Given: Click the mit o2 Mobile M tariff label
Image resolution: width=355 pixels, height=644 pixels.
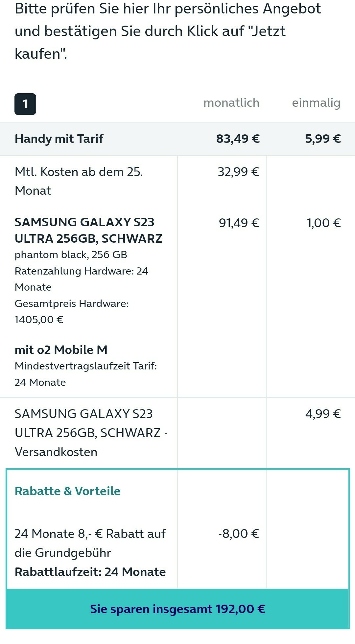Looking at the screenshot, I should pos(61,350).
